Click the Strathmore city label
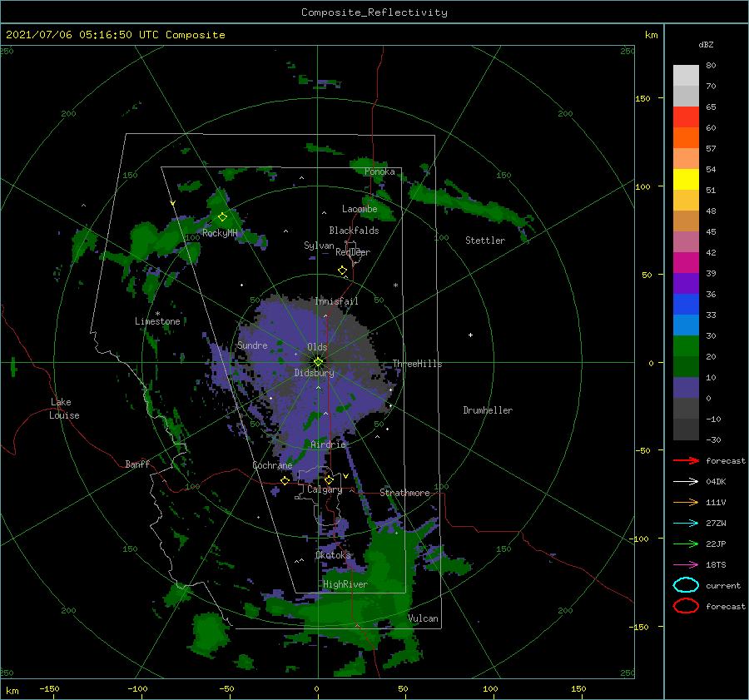This screenshot has width=749, height=700. (404, 493)
